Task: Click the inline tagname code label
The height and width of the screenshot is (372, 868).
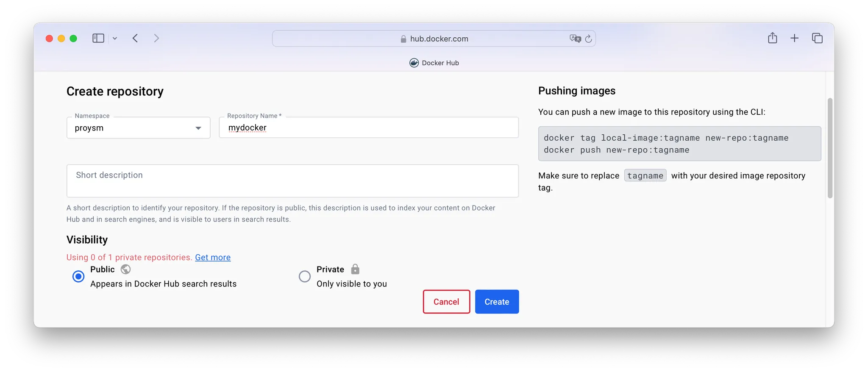Action: point(645,175)
